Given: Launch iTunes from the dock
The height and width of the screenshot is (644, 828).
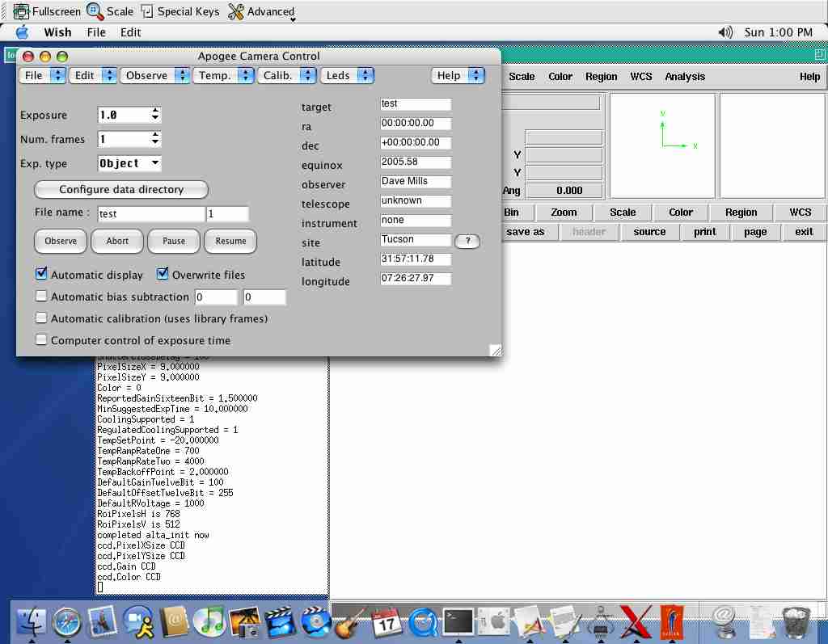Looking at the screenshot, I should tap(209, 621).
